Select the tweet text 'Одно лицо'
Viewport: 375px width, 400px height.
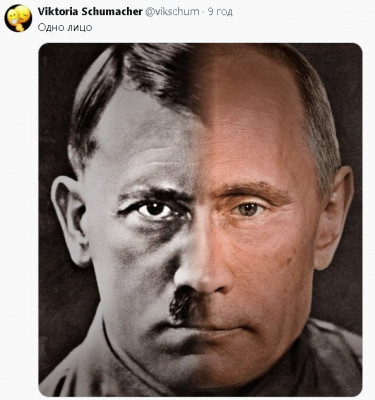[x=65, y=27]
